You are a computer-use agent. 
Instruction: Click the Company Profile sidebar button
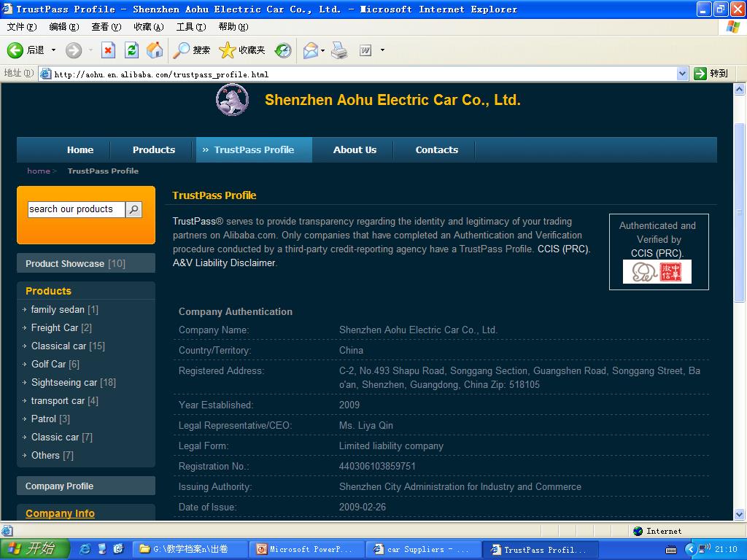[86, 486]
